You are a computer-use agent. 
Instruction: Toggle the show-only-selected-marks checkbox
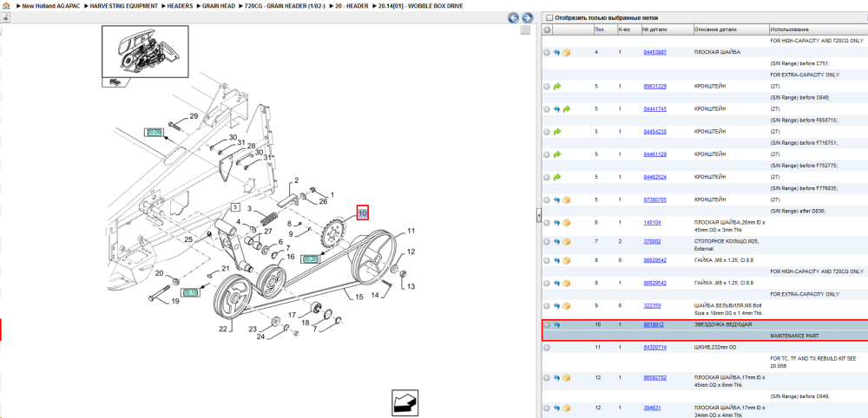click(549, 17)
